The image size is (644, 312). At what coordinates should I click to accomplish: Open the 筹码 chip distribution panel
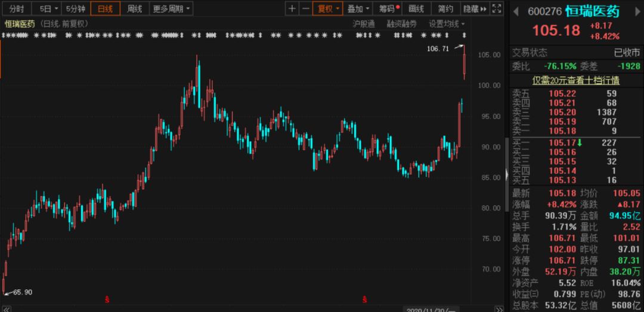[x=387, y=8]
